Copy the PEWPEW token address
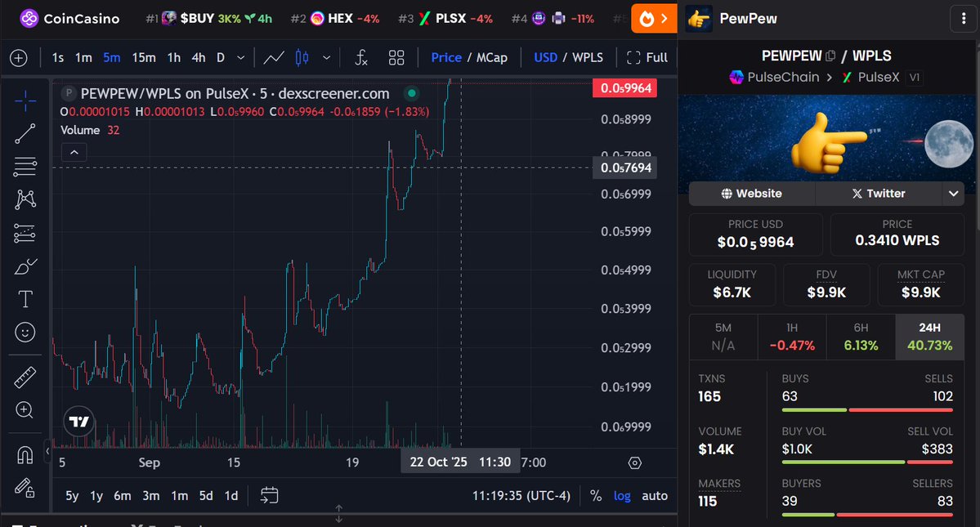980x527 pixels. (x=830, y=56)
